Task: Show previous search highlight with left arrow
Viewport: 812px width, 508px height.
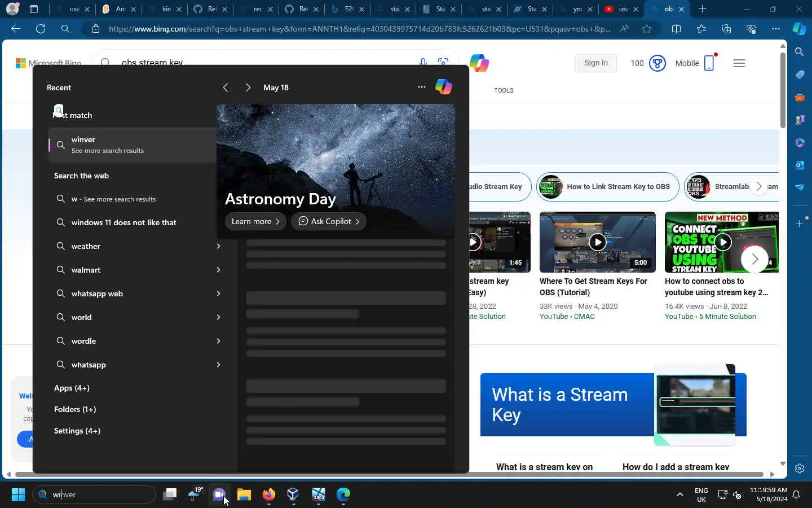Action: (226, 87)
